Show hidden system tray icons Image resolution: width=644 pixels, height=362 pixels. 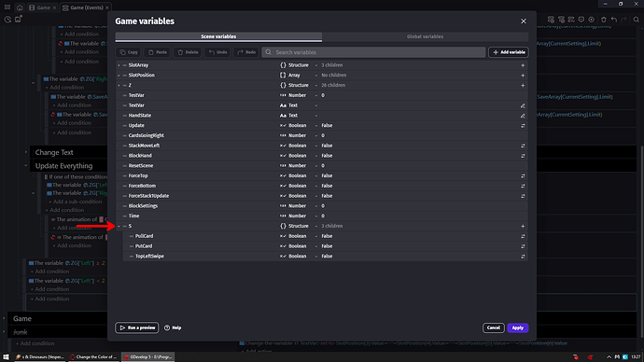tap(609, 357)
